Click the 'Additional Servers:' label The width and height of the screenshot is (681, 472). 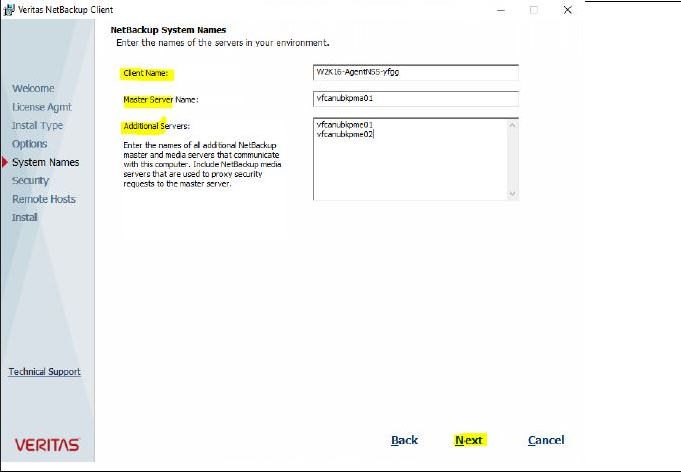(x=156, y=126)
